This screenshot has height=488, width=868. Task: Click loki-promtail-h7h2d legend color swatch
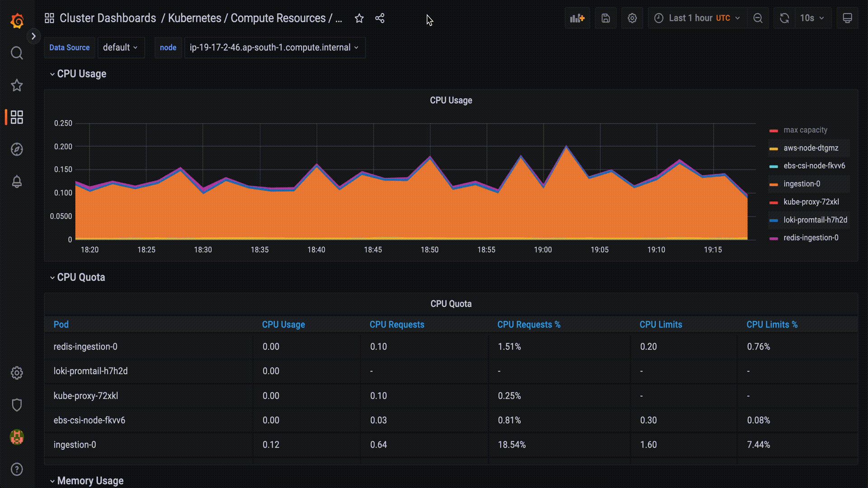774,221
